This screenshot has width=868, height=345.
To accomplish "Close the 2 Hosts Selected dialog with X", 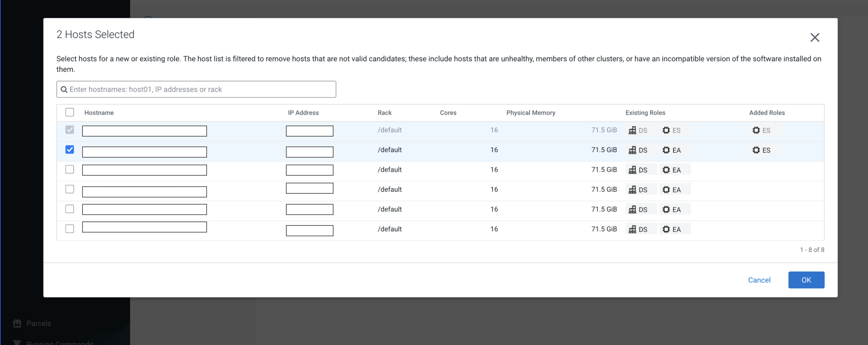I will (x=814, y=37).
